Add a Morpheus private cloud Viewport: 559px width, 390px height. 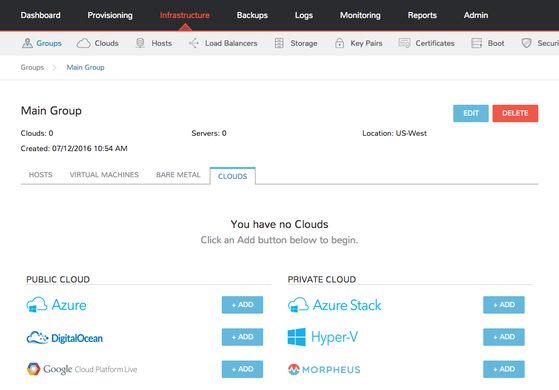click(x=504, y=369)
